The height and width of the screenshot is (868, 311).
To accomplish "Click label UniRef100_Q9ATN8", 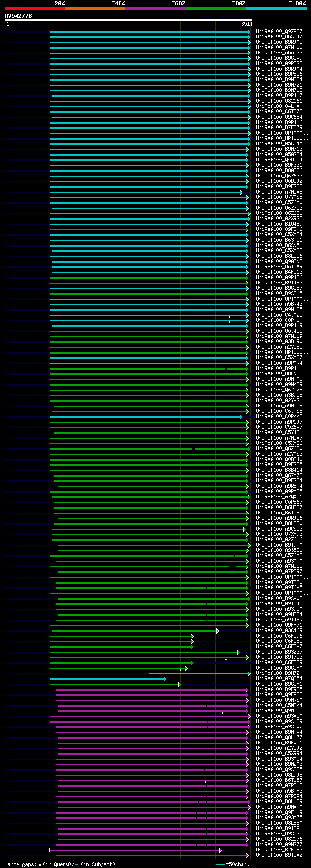I will (x=279, y=261).
